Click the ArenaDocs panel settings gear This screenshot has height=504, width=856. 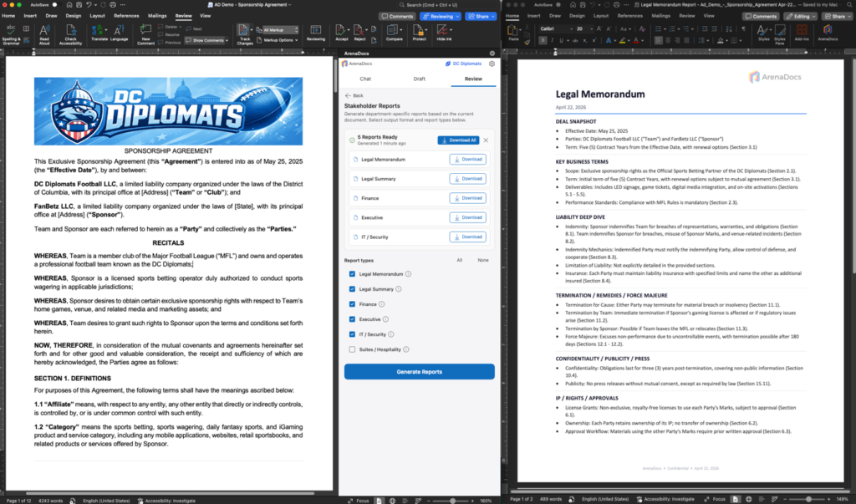click(x=492, y=64)
